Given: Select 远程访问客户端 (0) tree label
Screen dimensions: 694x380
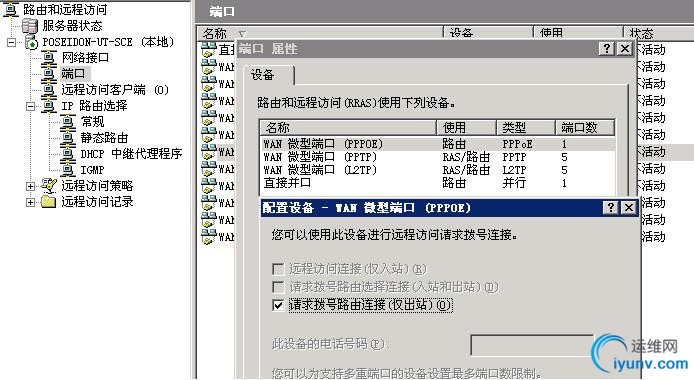Looking at the screenshot, I should [115, 90].
